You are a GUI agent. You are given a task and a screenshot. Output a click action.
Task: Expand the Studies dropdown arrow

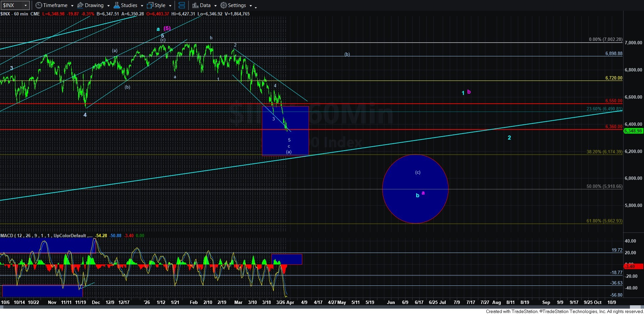click(x=142, y=6)
